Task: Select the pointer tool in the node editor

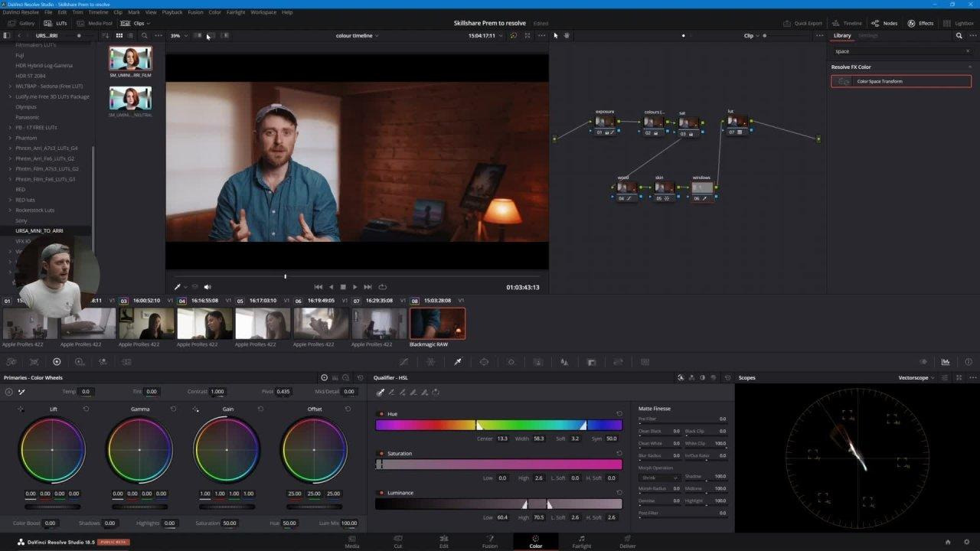Action: [556, 35]
